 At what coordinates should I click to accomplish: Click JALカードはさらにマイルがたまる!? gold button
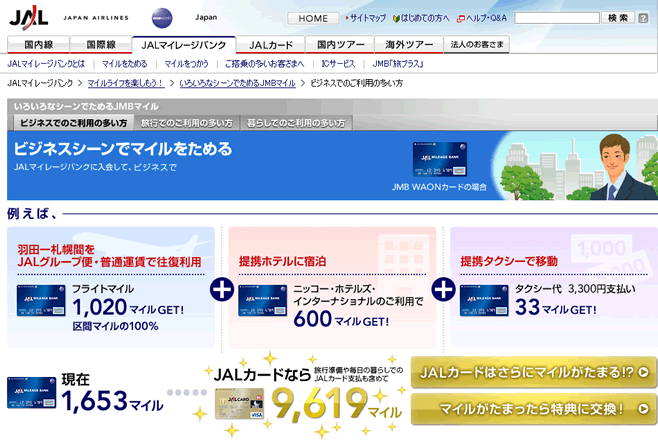click(x=534, y=372)
